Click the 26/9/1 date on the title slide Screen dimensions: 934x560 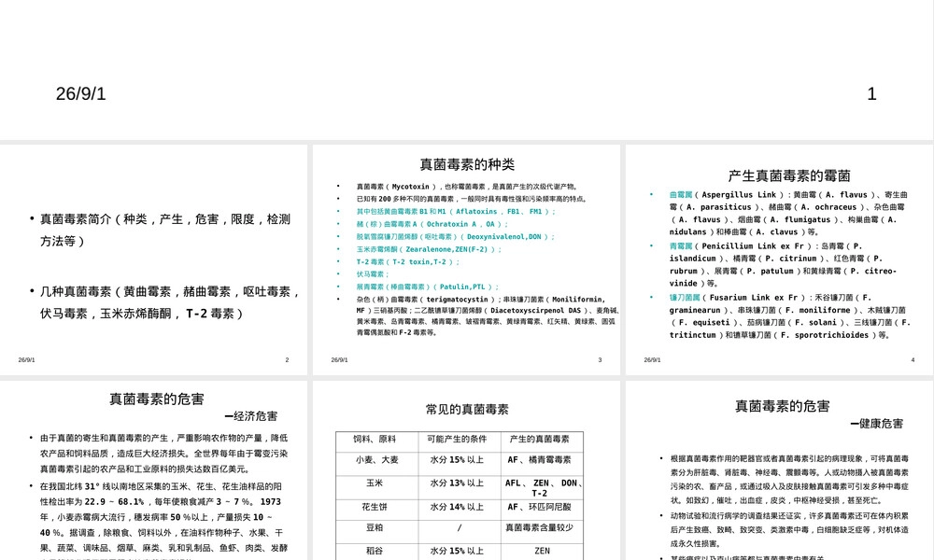81,94
